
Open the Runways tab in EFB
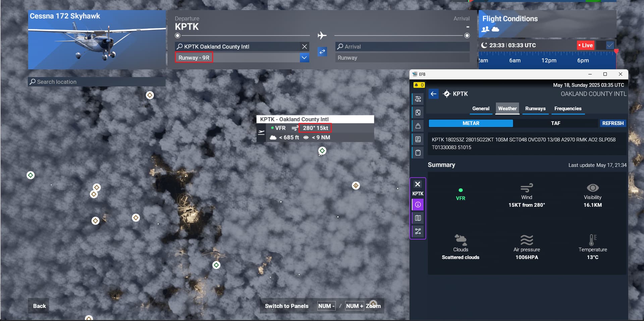535,109
